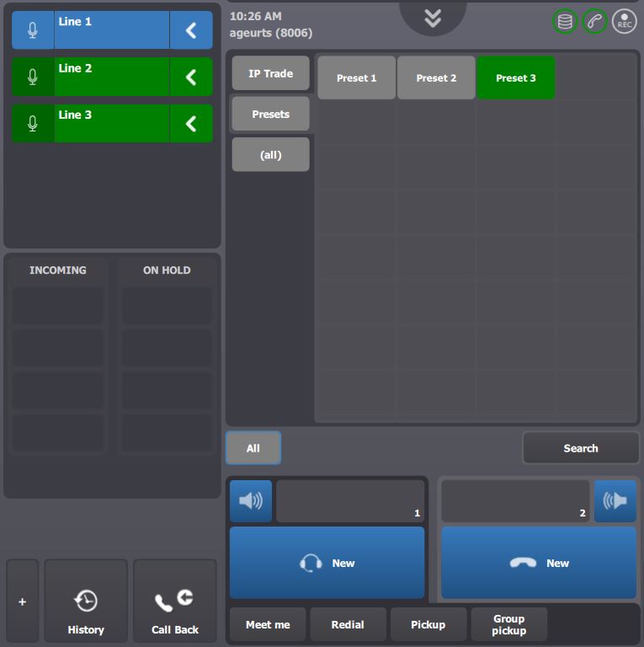Click the speaker icon for handset 2

pyautogui.click(x=615, y=501)
